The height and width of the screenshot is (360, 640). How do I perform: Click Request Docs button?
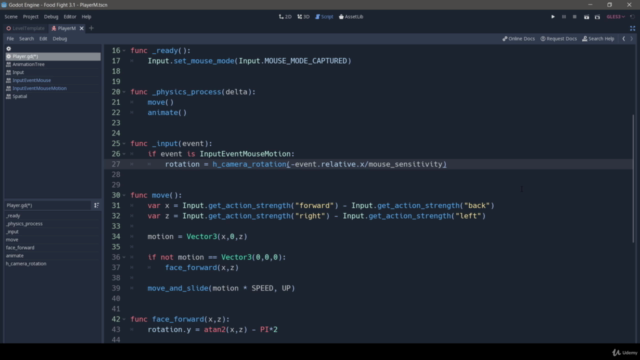pyautogui.click(x=558, y=39)
